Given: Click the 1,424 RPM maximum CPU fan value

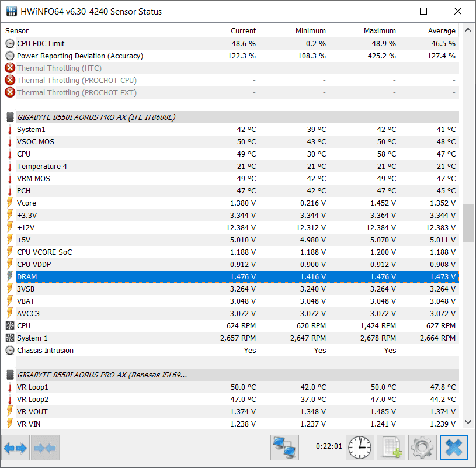Looking at the screenshot, I should [x=378, y=326].
